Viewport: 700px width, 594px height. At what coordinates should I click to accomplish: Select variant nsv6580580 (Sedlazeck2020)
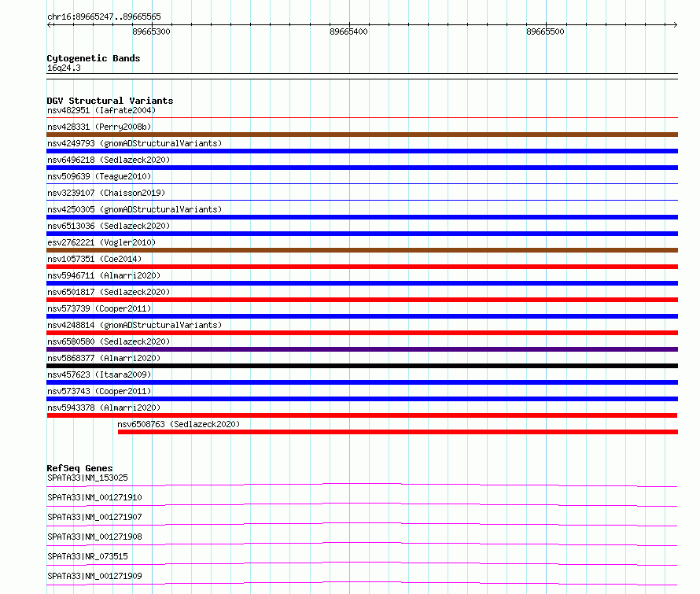(109, 341)
